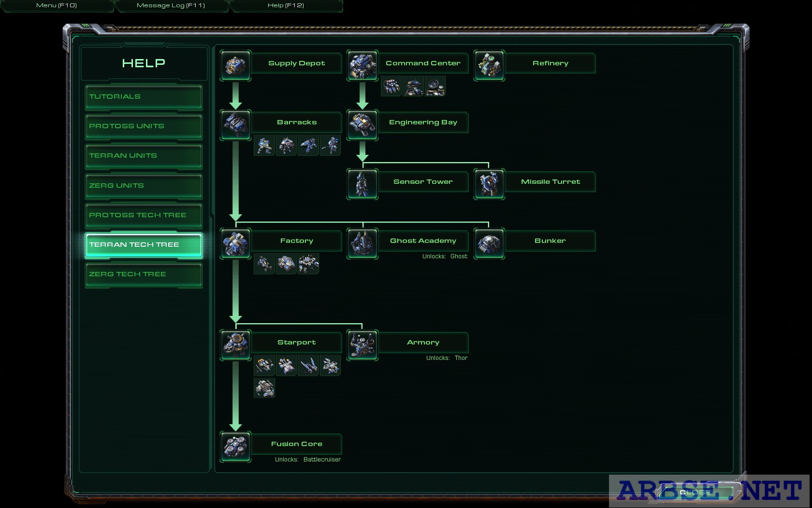Click the Thor unit icon under Factory
The height and width of the screenshot is (508, 812).
click(308, 264)
